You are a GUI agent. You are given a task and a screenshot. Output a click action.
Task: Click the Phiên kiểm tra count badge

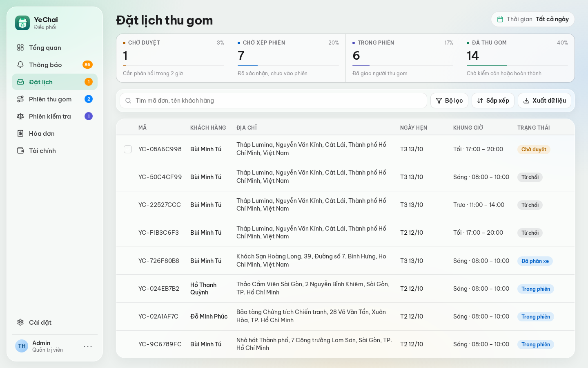click(89, 116)
